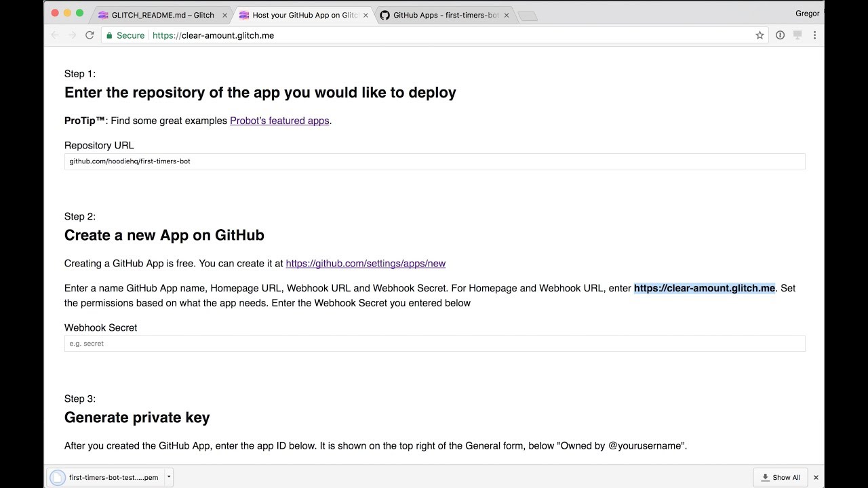Switch to the GLITCH_README.md – Glitch tab
Viewport: 868px width, 488px height.
(x=161, y=15)
